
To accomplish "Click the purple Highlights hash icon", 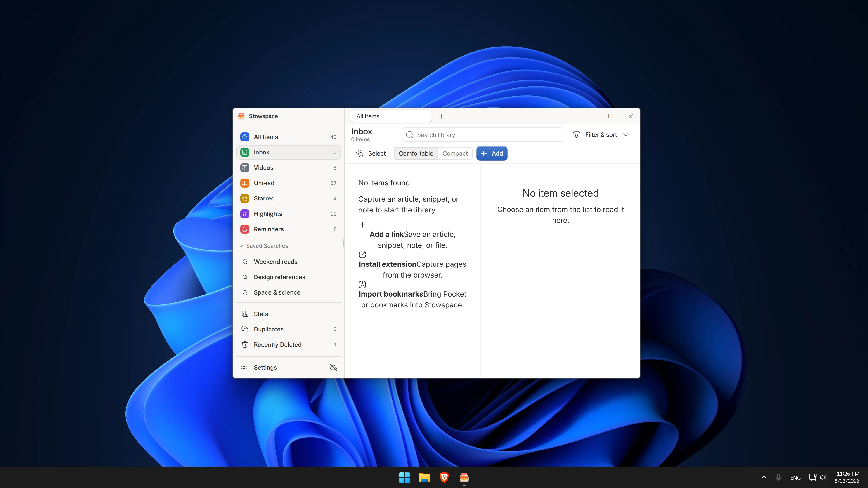I will click(x=245, y=214).
